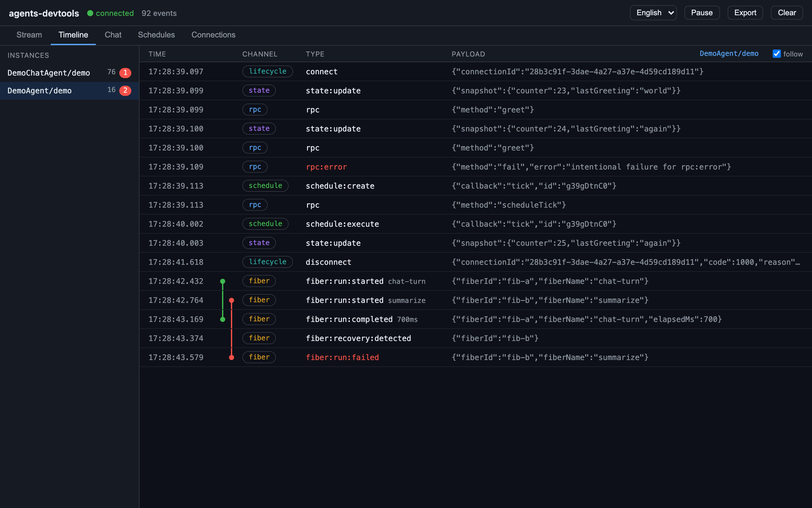Go to the Connections tab
The image size is (812, 508).
[213, 35]
